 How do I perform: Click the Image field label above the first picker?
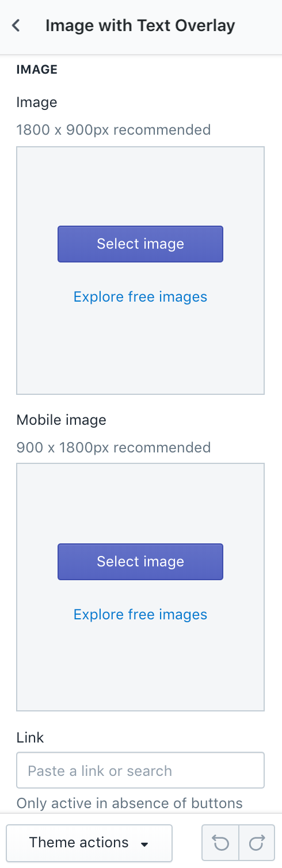37,102
